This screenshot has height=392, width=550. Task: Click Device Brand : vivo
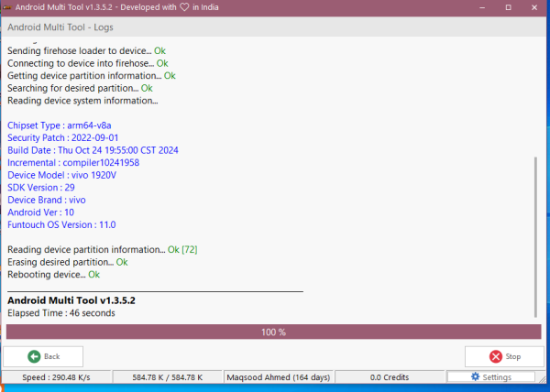click(47, 200)
